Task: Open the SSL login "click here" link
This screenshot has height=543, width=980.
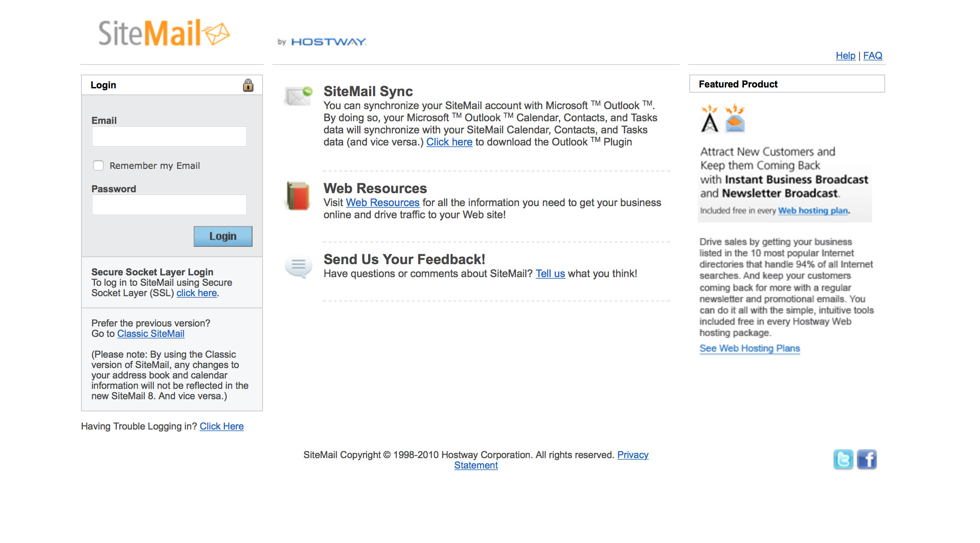Action: click(x=196, y=293)
